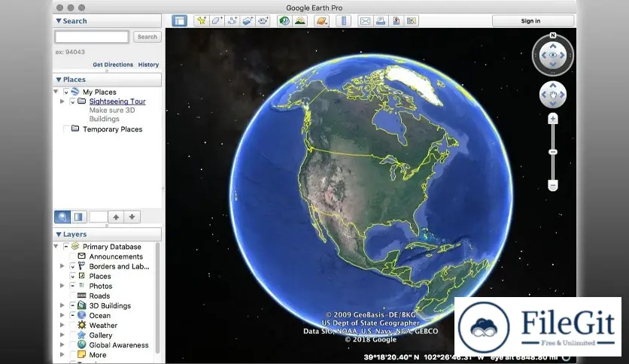
Task: Enable the Roads layer checkbox
Action: [x=73, y=296]
